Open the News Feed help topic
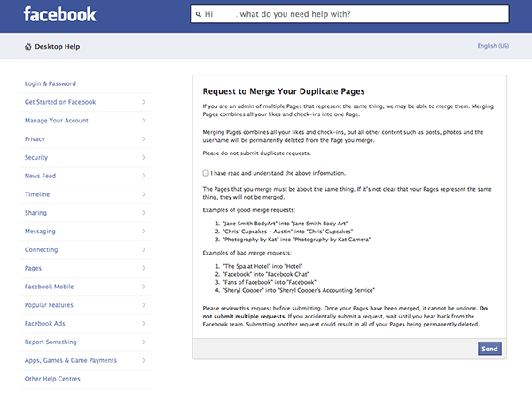This screenshot has width=532, height=393. click(x=40, y=176)
